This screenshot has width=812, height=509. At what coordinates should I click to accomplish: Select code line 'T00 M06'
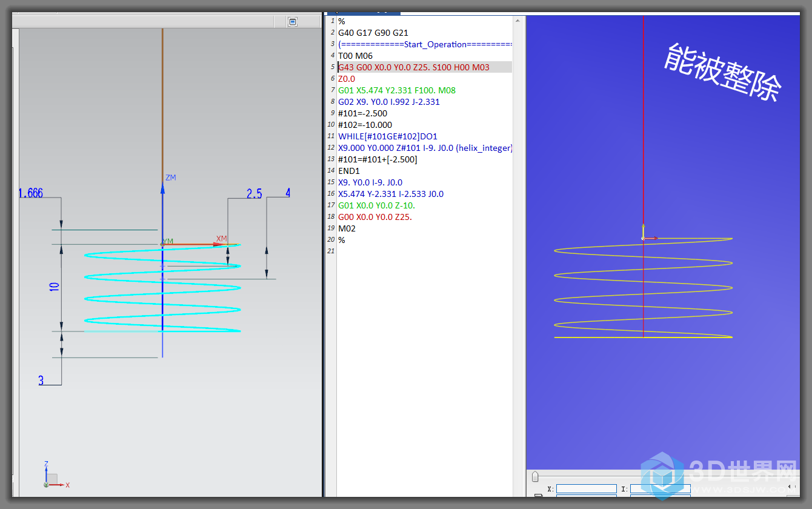(356, 56)
